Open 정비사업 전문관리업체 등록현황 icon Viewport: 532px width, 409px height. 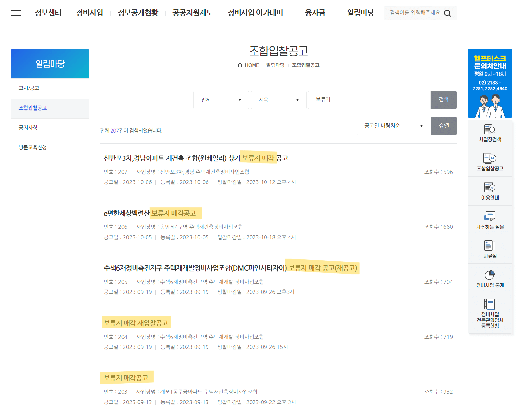tap(490, 313)
